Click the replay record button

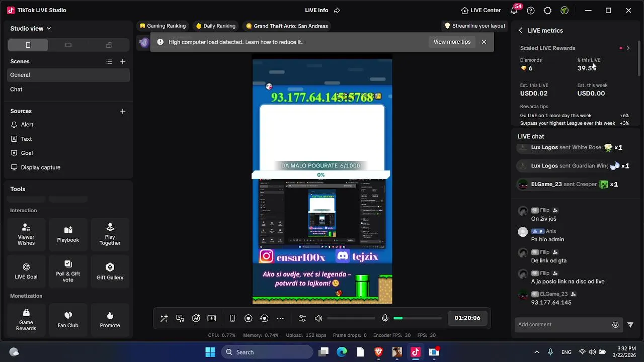coord(264,318)
